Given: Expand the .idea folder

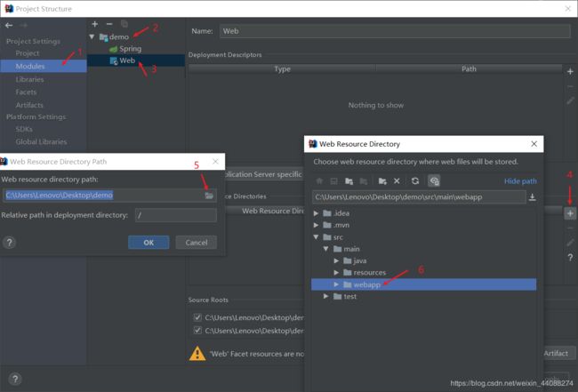Looking at the screenshot, I should pyautogui.click(x=316, y=213).
